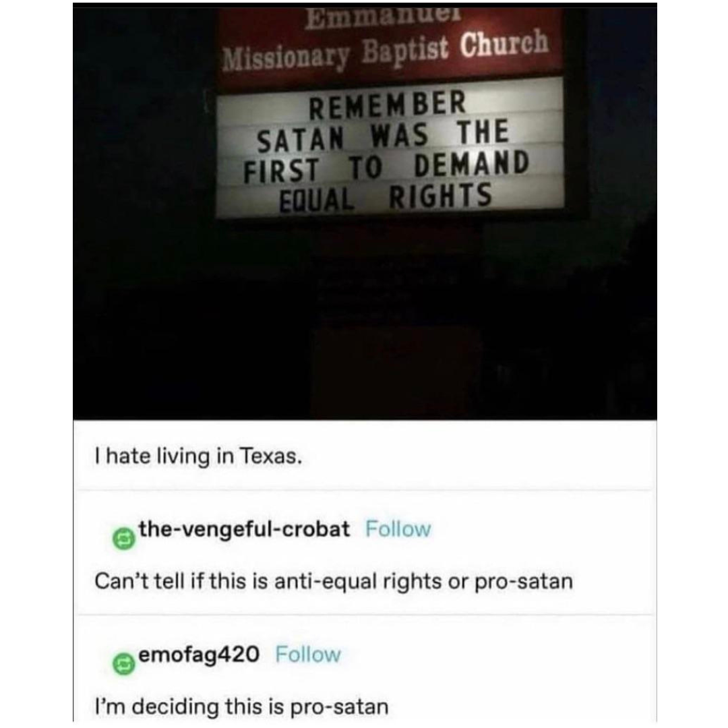Click the word 'Texas' in the caption
Viewport: 728px width, 728px height.
[271, 456]
